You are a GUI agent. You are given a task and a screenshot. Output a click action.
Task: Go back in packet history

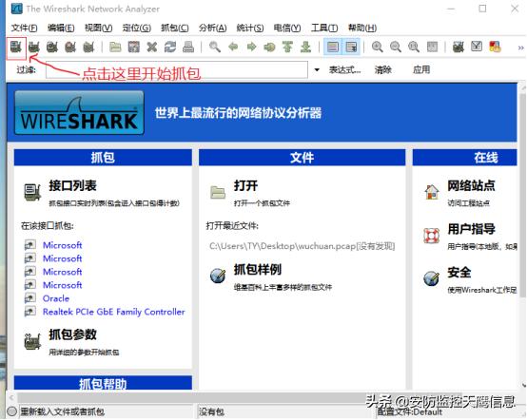(x=233, y=47)
